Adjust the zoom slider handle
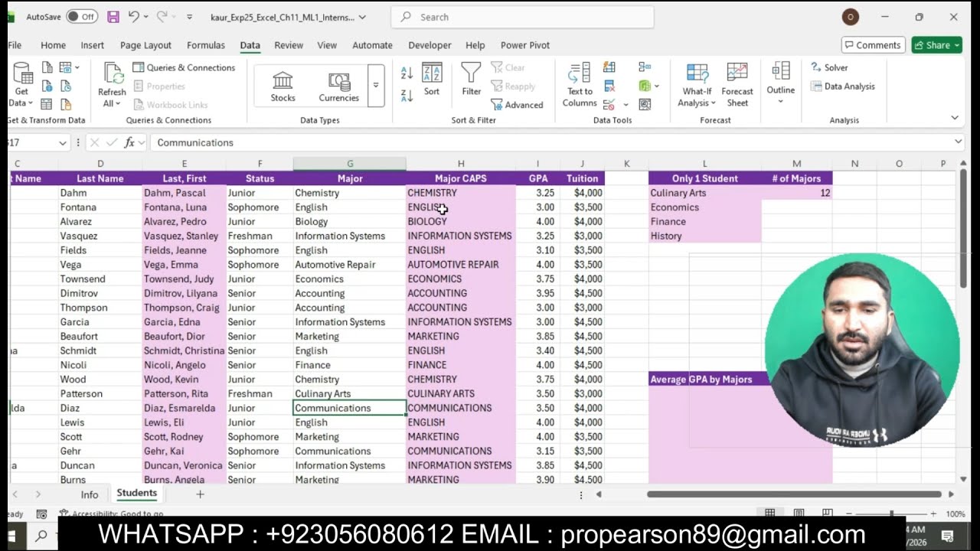980x551 pixels. coord(891,514)
